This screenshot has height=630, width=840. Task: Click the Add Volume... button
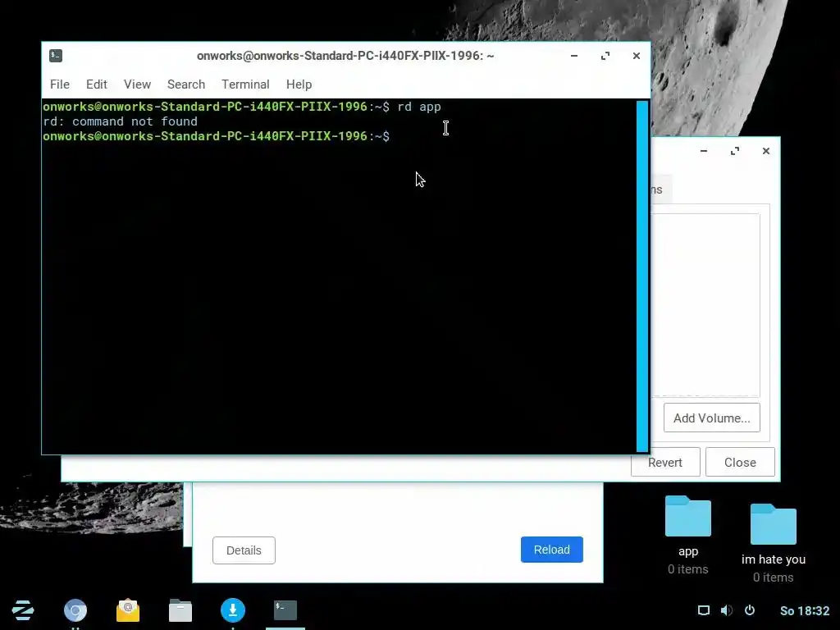[711, 418]
